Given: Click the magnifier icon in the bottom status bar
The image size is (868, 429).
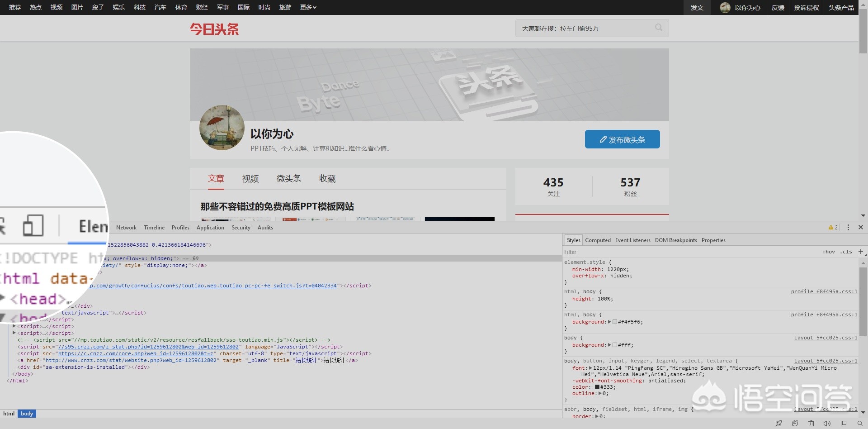Looking at the screenshot, I should (x=860, y=424).
